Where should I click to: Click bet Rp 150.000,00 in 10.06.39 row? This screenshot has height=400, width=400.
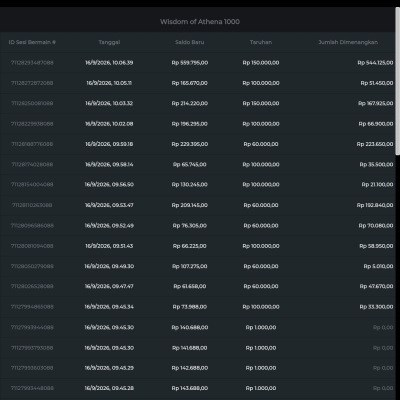point(261,63)
